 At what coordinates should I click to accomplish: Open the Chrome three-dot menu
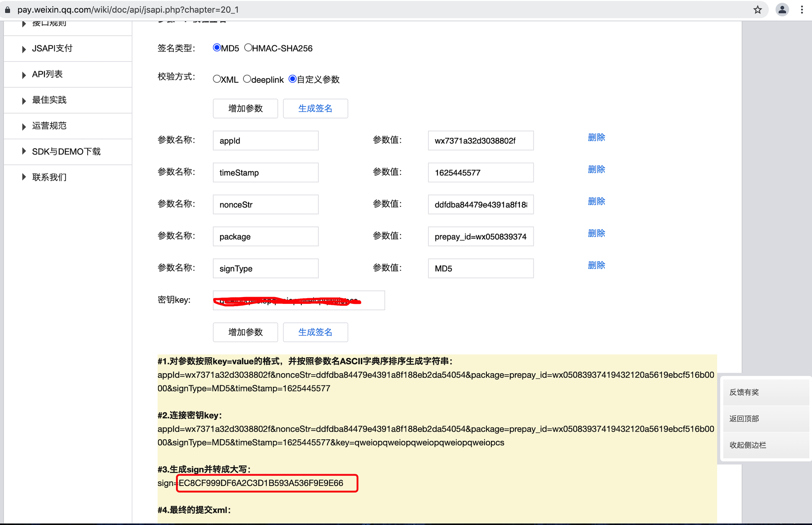[x=802, y=10]
